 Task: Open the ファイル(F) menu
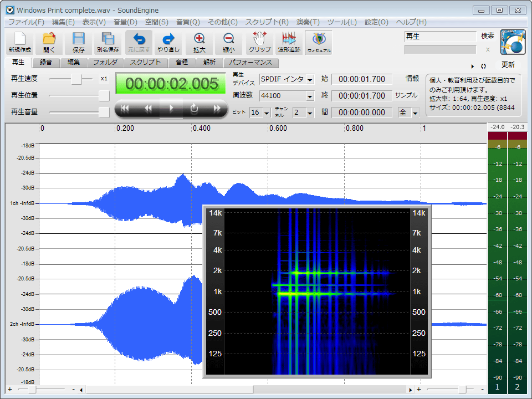click(x=26, y=22)
